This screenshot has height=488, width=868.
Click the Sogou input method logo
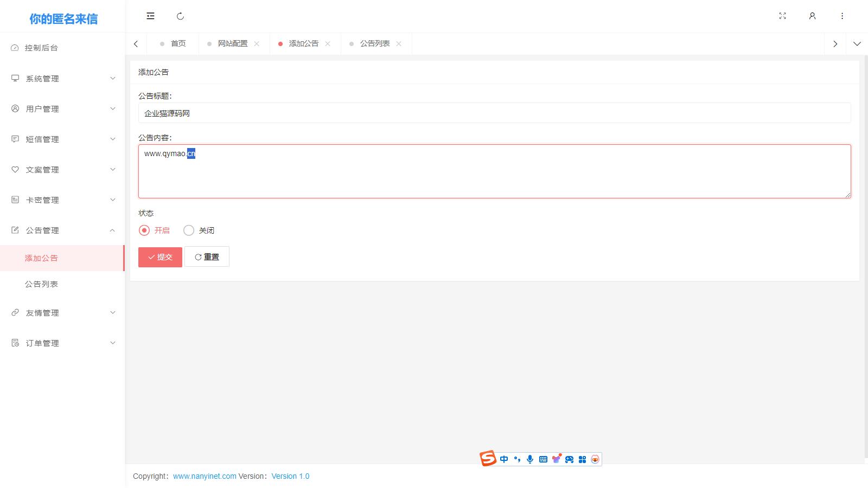click(488, 459)
